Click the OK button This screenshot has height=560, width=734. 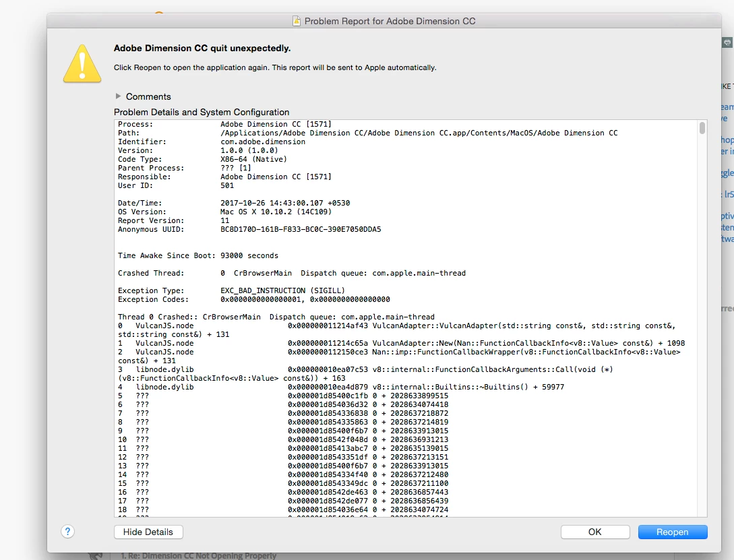(x=595, y=532)
